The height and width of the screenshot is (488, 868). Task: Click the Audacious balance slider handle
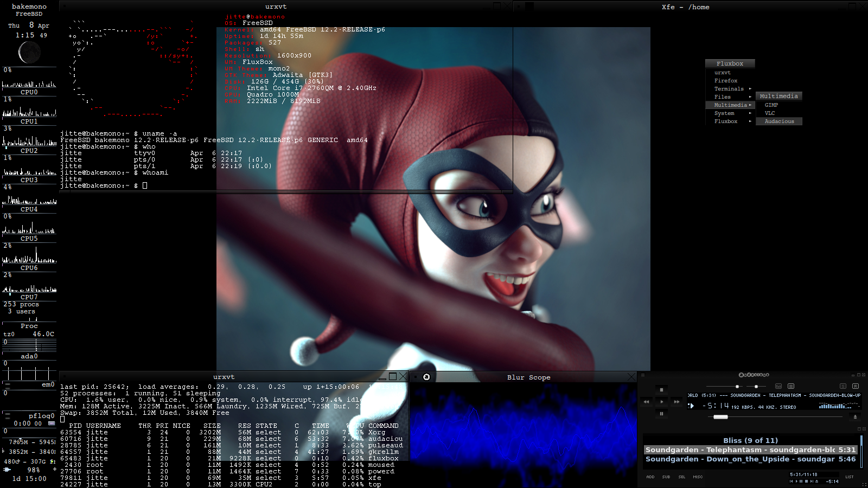pos(756,387)
